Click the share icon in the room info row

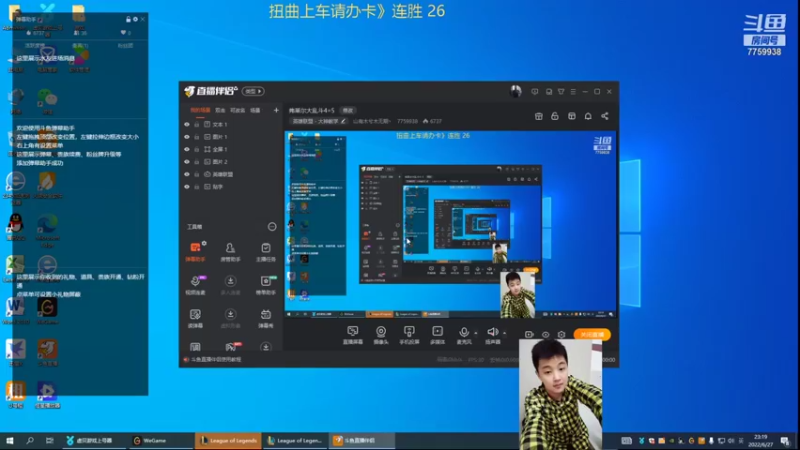point(605,116)
